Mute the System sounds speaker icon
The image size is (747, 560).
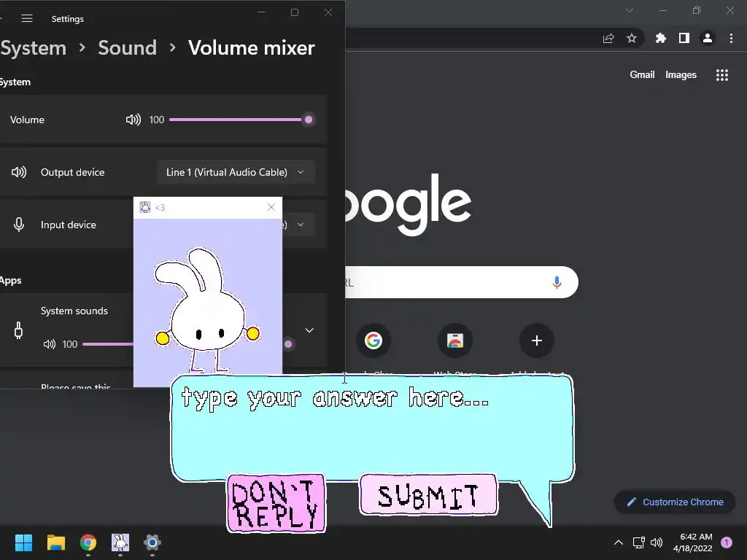tap(50, 344)
